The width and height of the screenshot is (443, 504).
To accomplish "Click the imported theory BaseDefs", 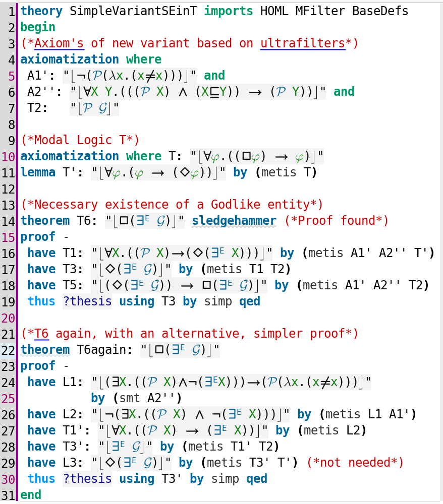I will [x=380, y=11].
